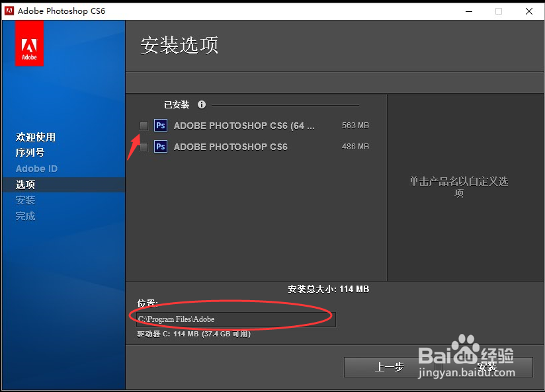The image size is (545, 392).
Task: Click the 563 MB size value
Action: (x=355, y=126)
